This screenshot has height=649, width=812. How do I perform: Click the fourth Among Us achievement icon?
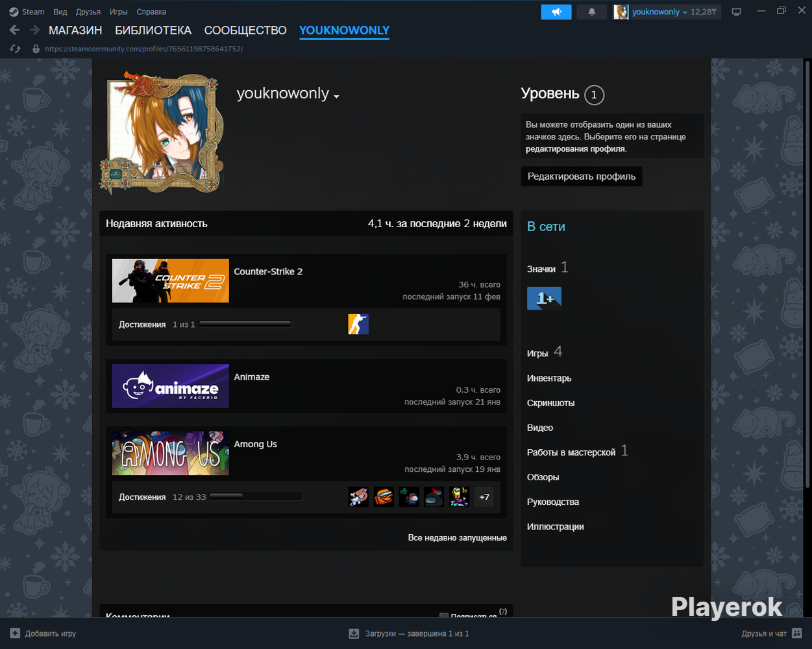pos(434,497)
